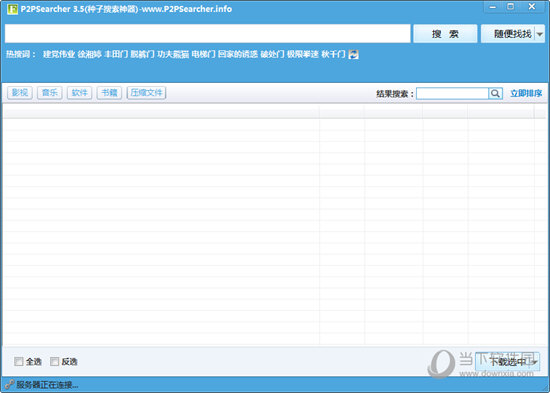Search hot word 极限審速
The image size is (550, 393).
pyautogui.click(x=303, y=54)
